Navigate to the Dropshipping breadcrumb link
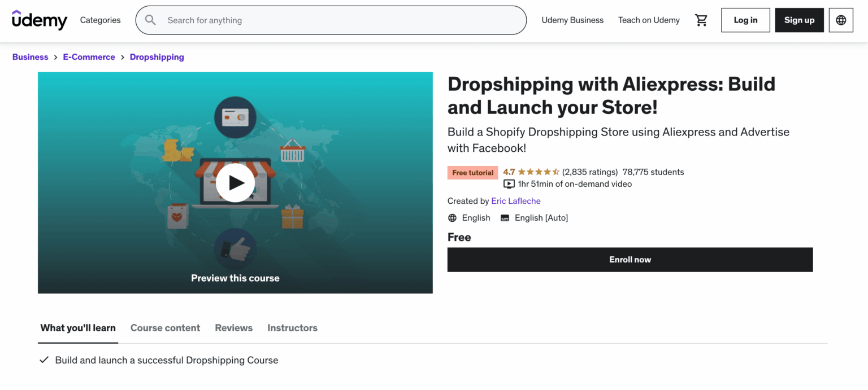The image size is (868, 390). [x=157, y=57]
